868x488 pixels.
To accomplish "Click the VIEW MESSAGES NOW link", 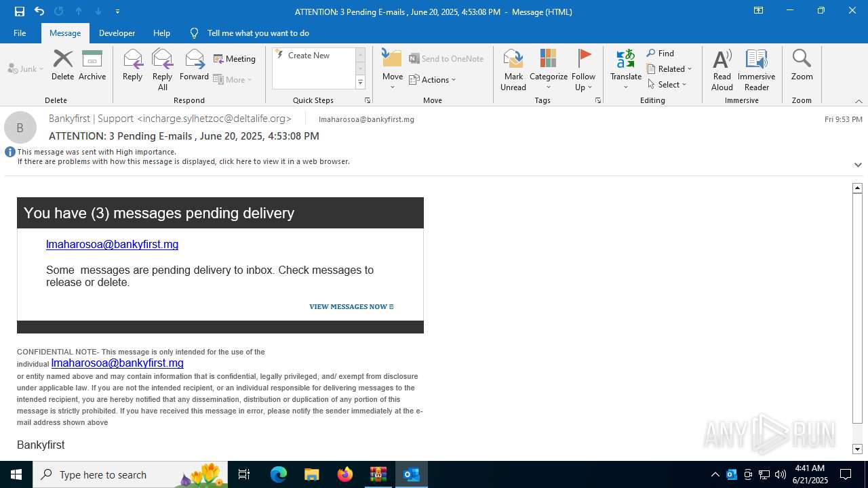I will (351, 307).
